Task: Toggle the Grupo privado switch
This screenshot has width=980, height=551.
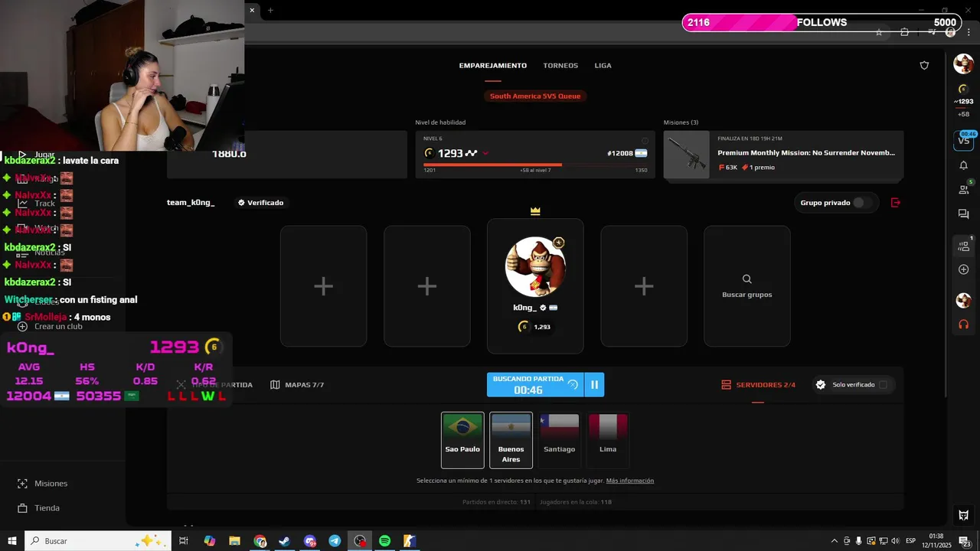Action: [x=862, y=203]
